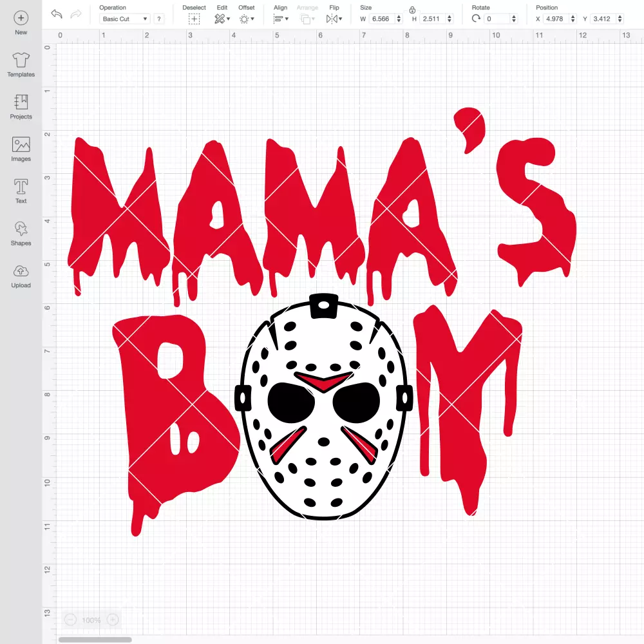The image size is (644, 644).
Task: Select the Text tool
Action: point(21,191)
